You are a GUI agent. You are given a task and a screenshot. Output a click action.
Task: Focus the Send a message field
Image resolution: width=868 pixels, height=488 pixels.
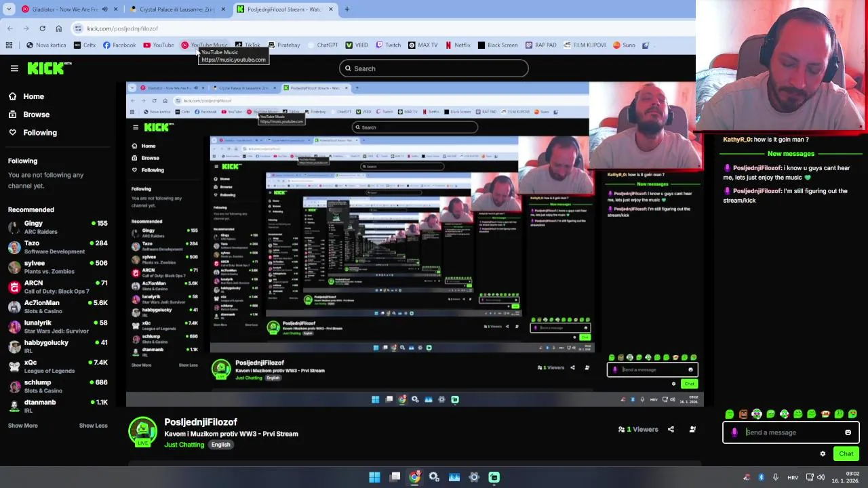tap(791, 432)
